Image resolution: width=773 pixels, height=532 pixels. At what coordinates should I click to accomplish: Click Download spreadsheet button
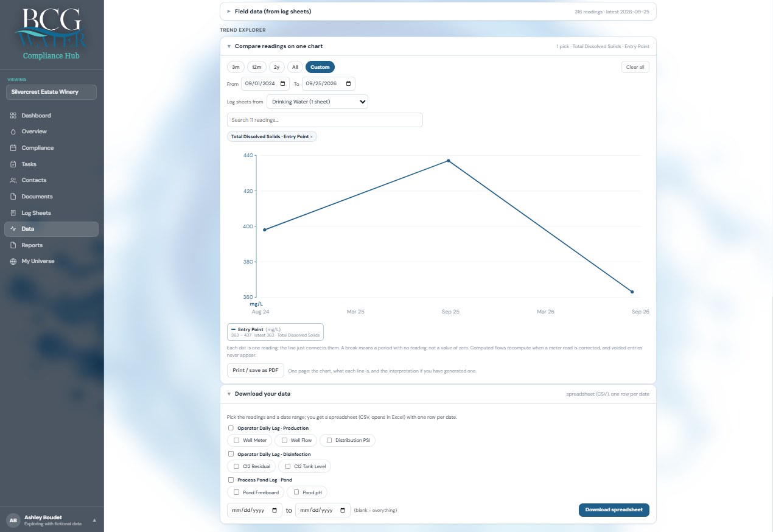tap(614, 509)
